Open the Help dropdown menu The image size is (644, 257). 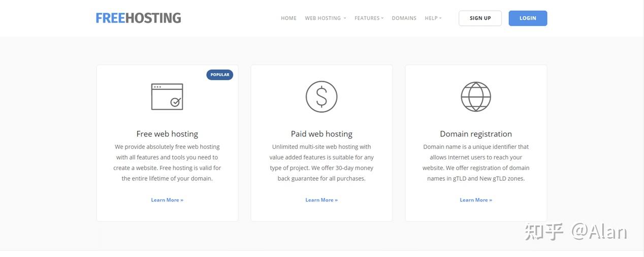pos(433,18)
